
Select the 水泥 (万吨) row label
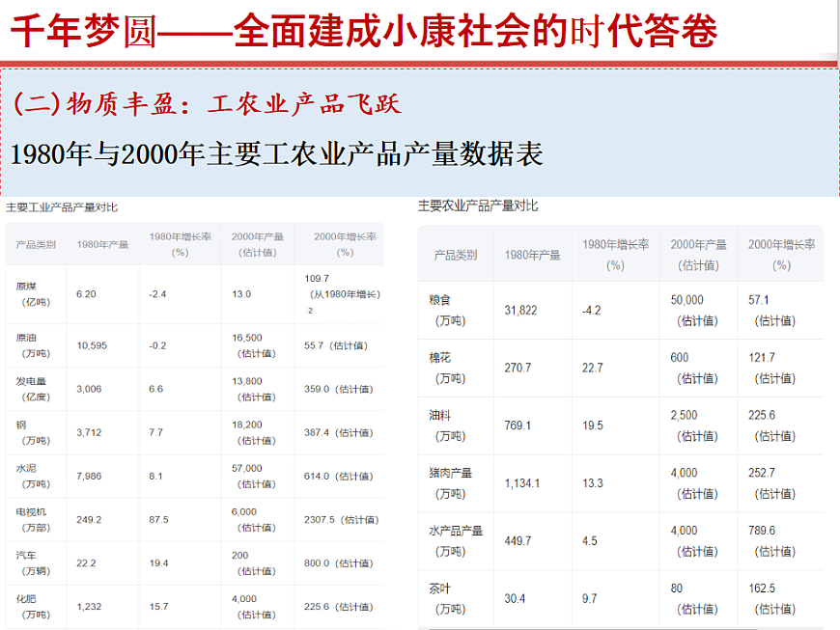[x=33, y=476]
